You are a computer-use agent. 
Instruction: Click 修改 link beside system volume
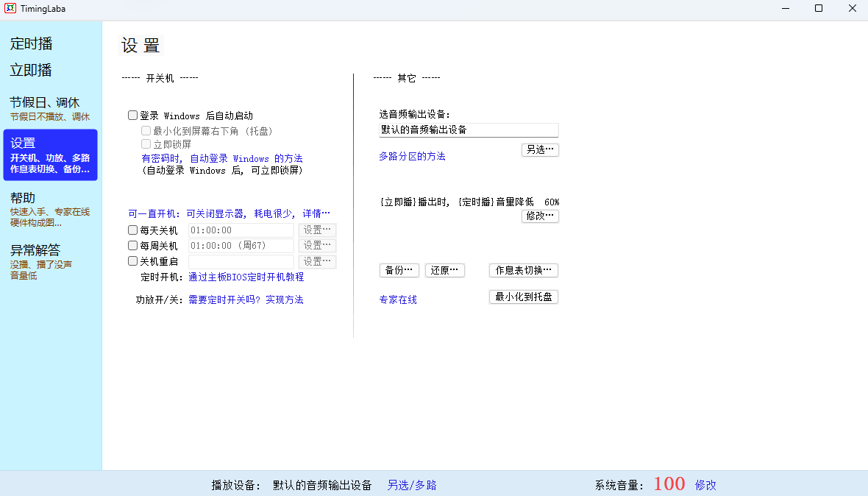705,485
